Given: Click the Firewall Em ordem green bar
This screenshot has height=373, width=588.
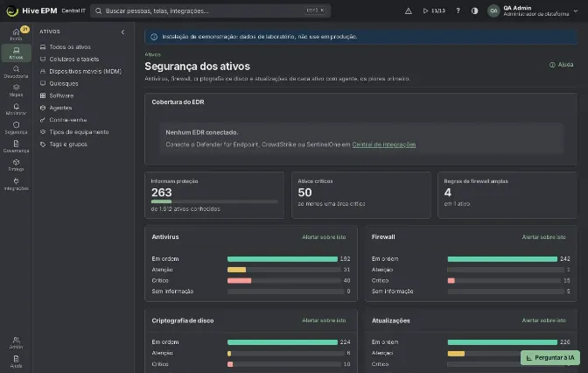Looking at the screenshot, I should [x=502, y=259].
